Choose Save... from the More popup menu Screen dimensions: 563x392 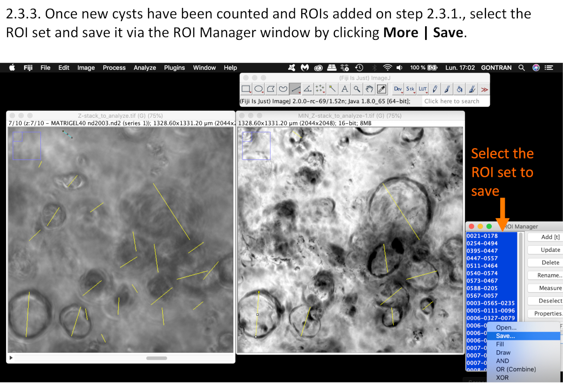click(524, 336)
